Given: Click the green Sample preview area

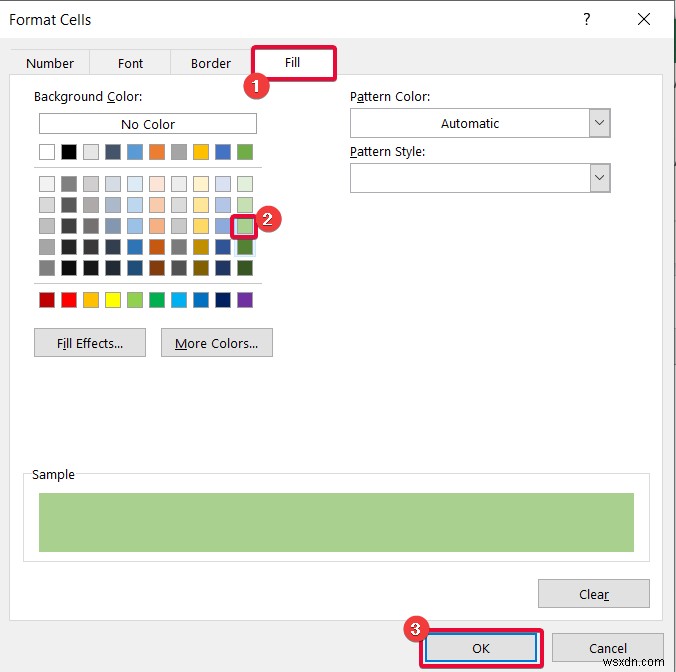Looking at the screenshot, I should pyautogui.click(x=336, y=521).
